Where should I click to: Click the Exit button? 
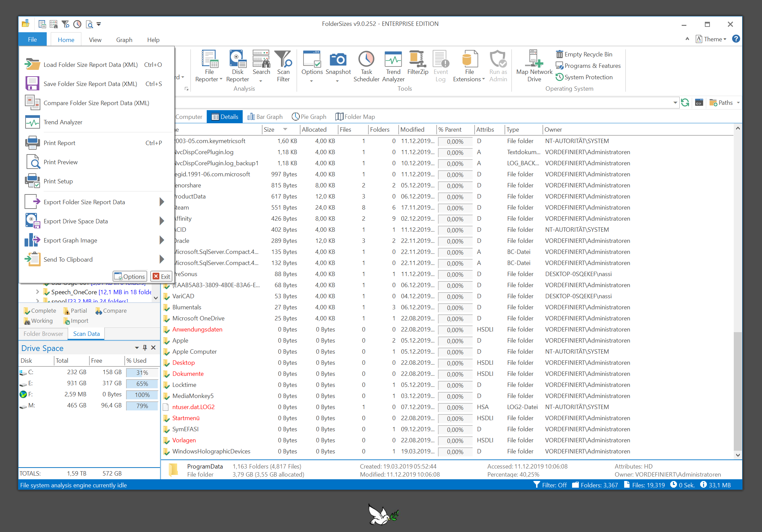point(161,276)
